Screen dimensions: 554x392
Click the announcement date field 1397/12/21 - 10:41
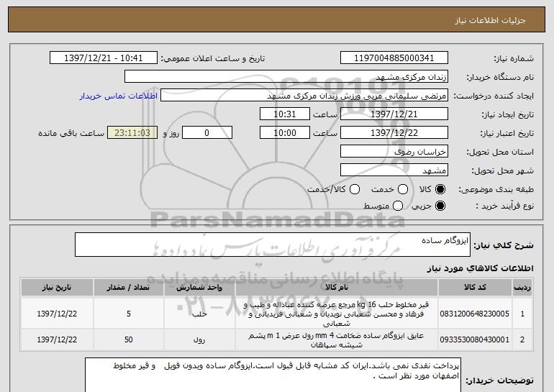[x=104, y=58]
